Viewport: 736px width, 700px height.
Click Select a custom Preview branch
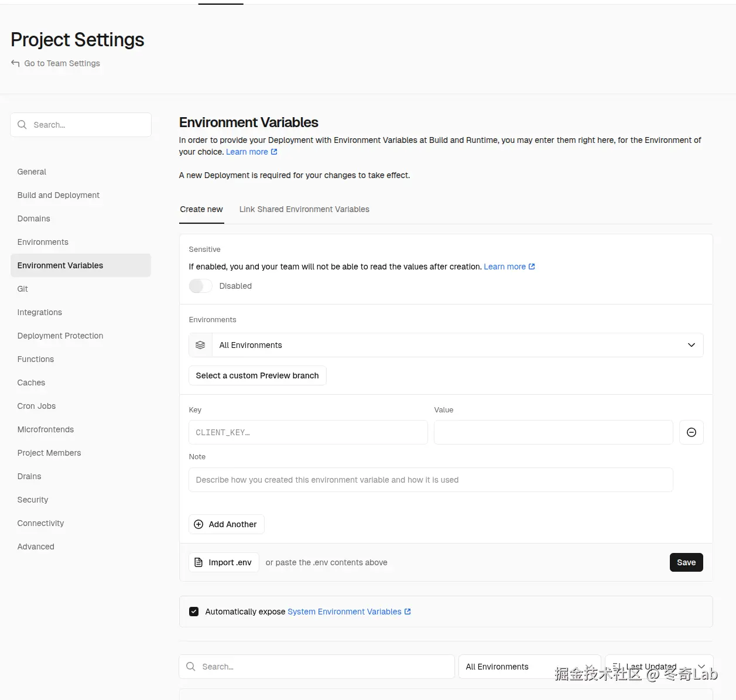pyautogui.click(x=257, y=375)
